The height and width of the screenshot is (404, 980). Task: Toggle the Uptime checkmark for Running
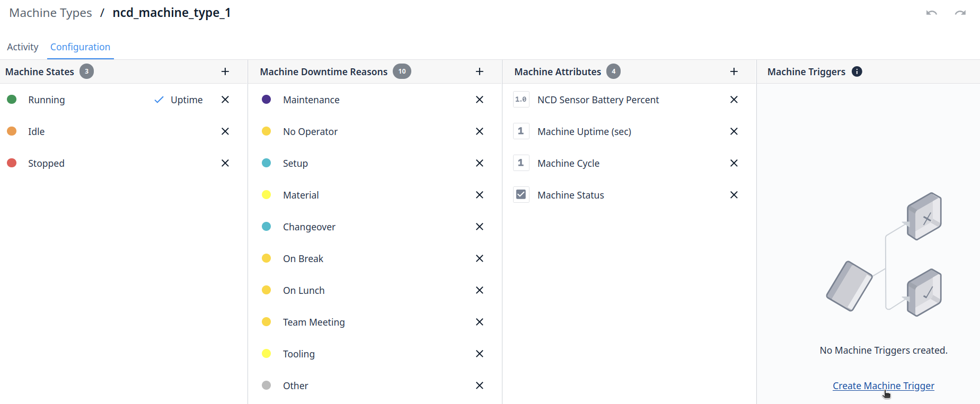[159, 100]
